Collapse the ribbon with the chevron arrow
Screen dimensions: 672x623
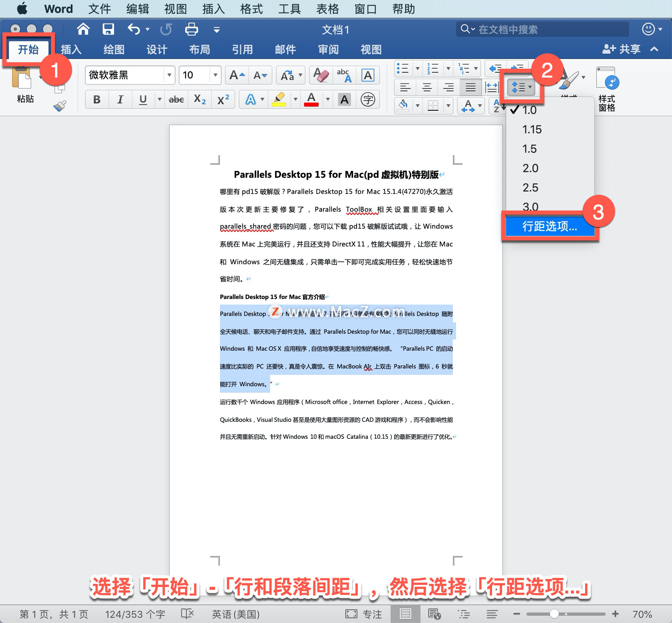(x=654, y=49)
